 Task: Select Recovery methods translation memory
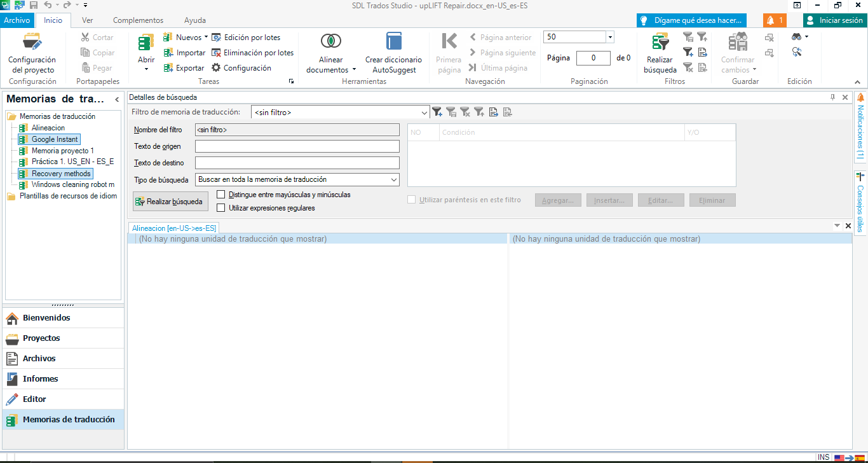(x=61, y=174)
